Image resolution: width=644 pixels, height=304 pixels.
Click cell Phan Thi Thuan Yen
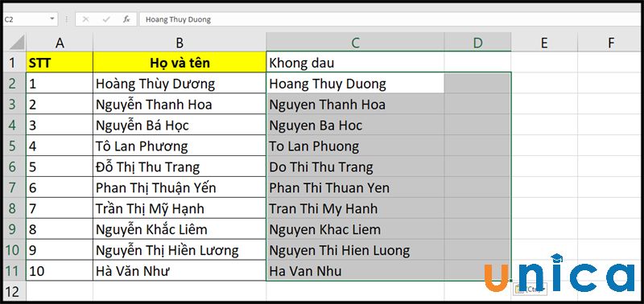pyautogui.click(x=355, y=187)
